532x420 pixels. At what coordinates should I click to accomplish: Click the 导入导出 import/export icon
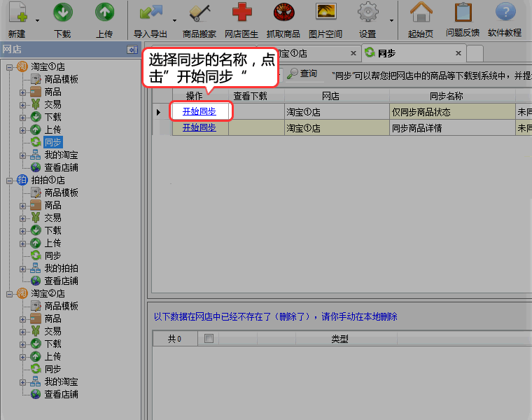pos(150,12)
